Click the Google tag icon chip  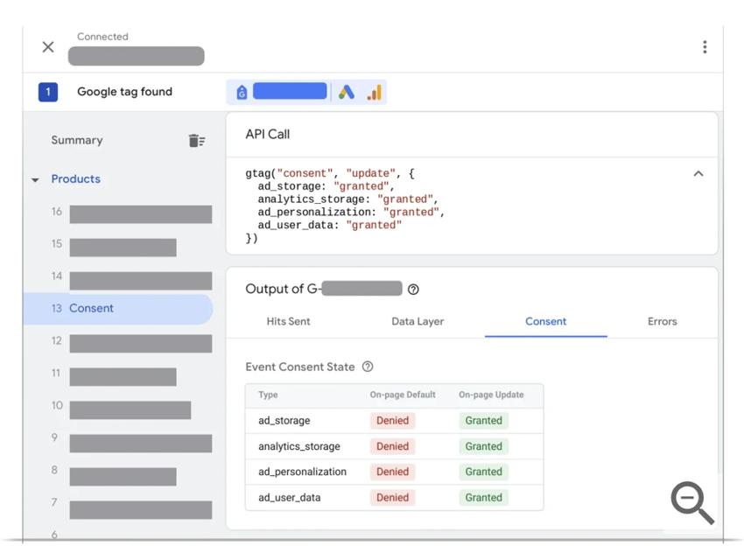coord(242,92)
